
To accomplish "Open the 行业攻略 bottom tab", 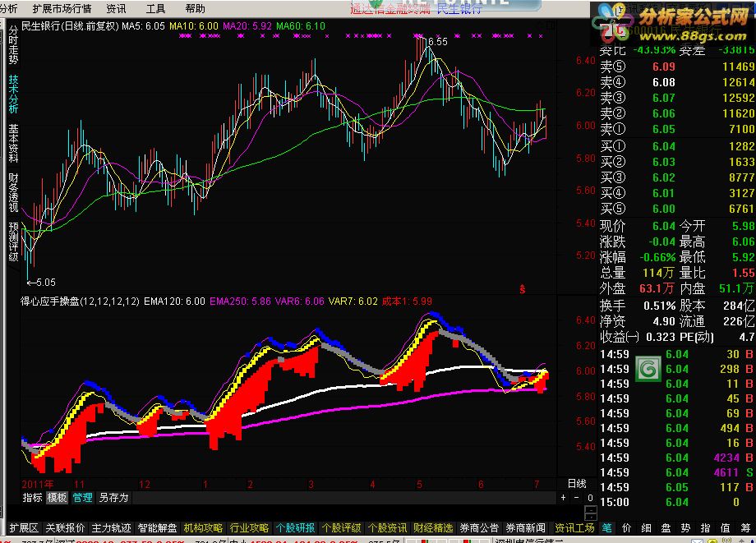I will click(x=249, y=528).
